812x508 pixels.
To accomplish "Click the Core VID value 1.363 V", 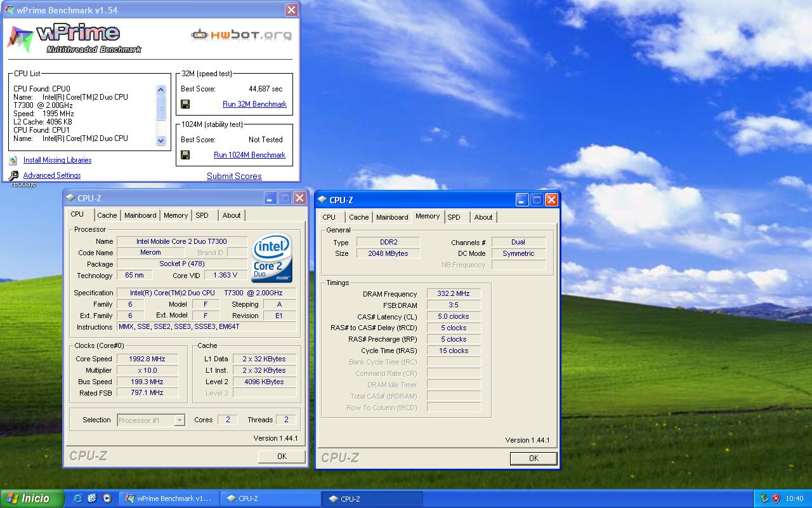I will 226,275.
